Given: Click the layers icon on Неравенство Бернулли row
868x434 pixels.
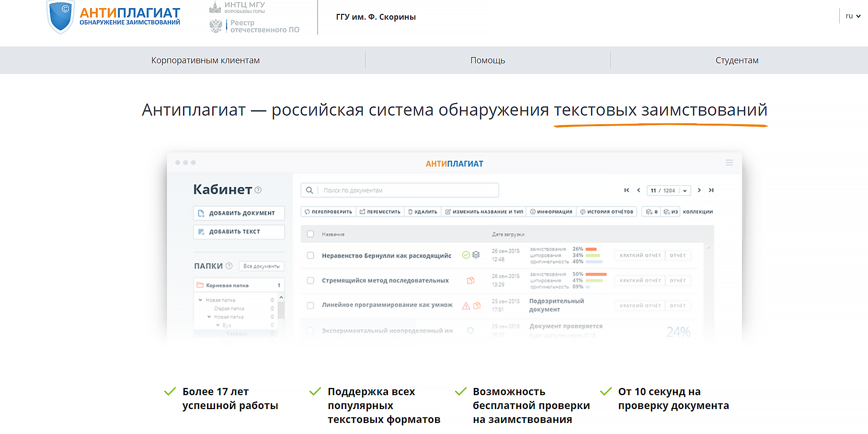Looking at the screenshot, I should [476, 255].
